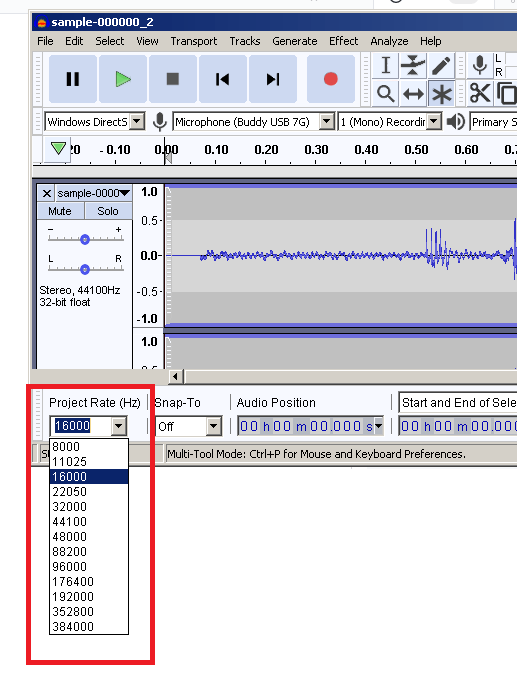This screenshot has width=517, height=673.
Task: Select the Draw (pencil) tool
Action: coord(441,66)
